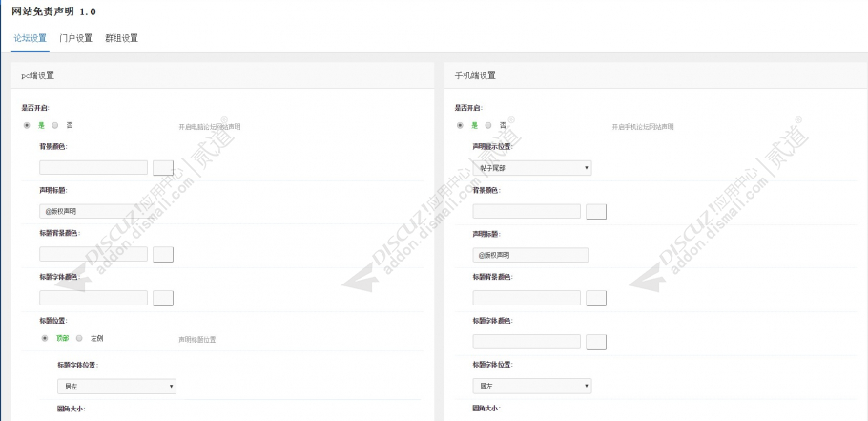The image size is (868, 421).
Task: Select 否 for 是否开启 in pc端设置
Action: [54, 125]
